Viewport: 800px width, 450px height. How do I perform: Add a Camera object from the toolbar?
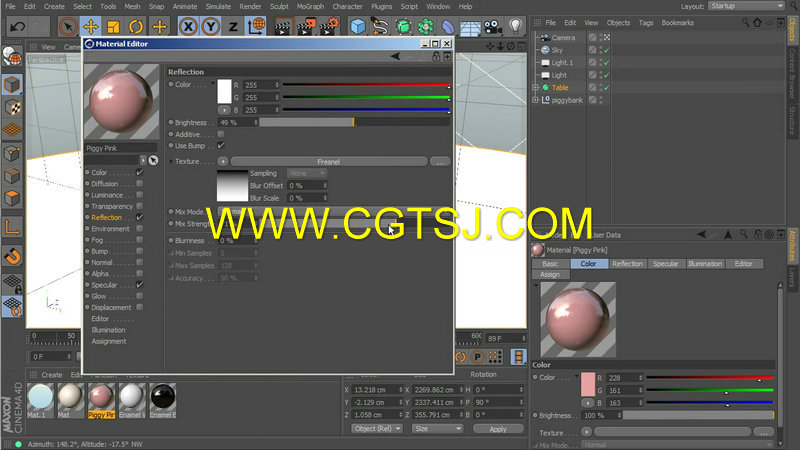point(493,26)
